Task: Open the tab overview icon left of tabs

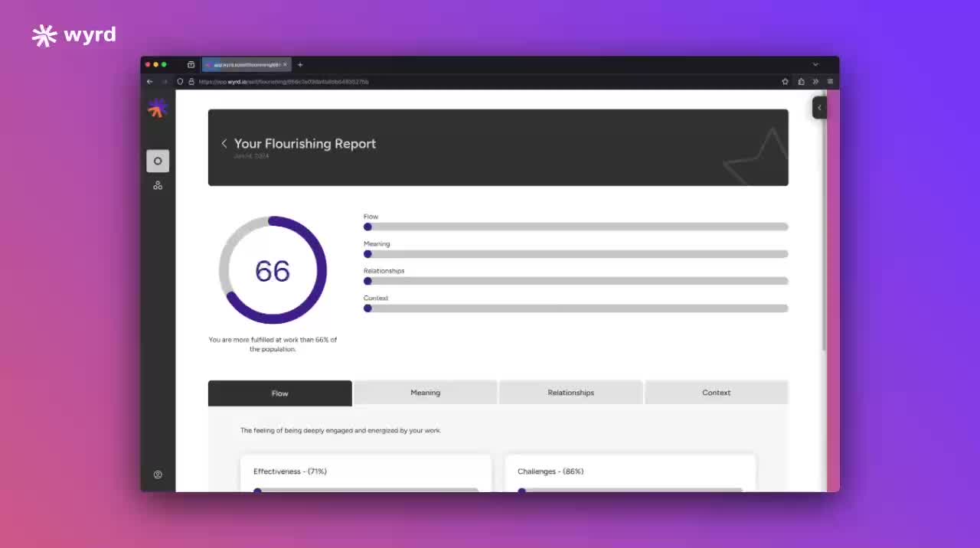Action: point(191,65)
